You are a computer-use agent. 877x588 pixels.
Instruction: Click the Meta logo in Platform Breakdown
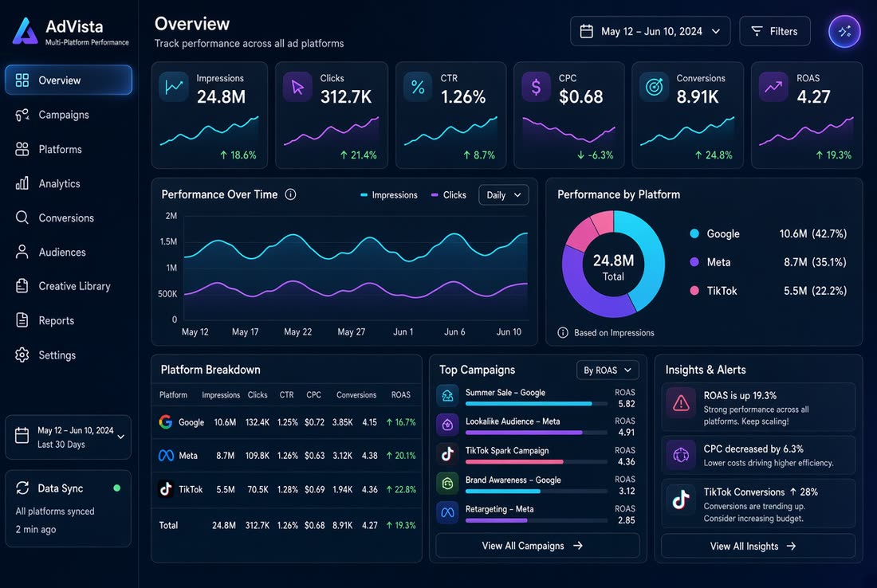166,456
